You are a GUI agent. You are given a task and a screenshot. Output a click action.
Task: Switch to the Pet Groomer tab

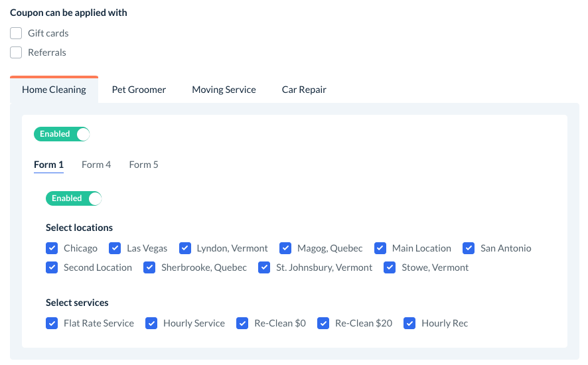139,90
